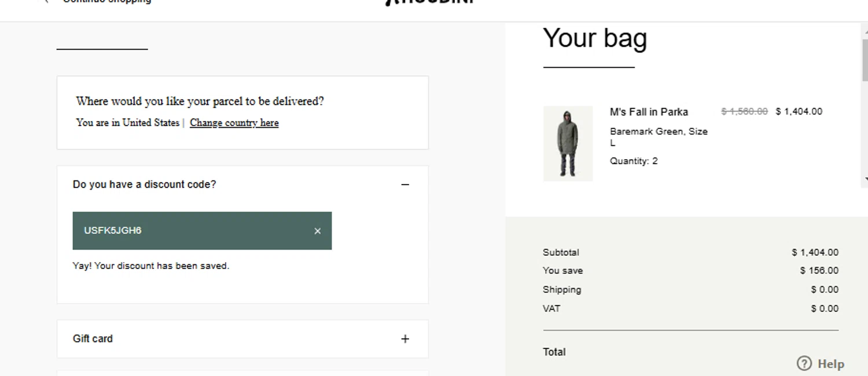Click the Gift card label

93,339
